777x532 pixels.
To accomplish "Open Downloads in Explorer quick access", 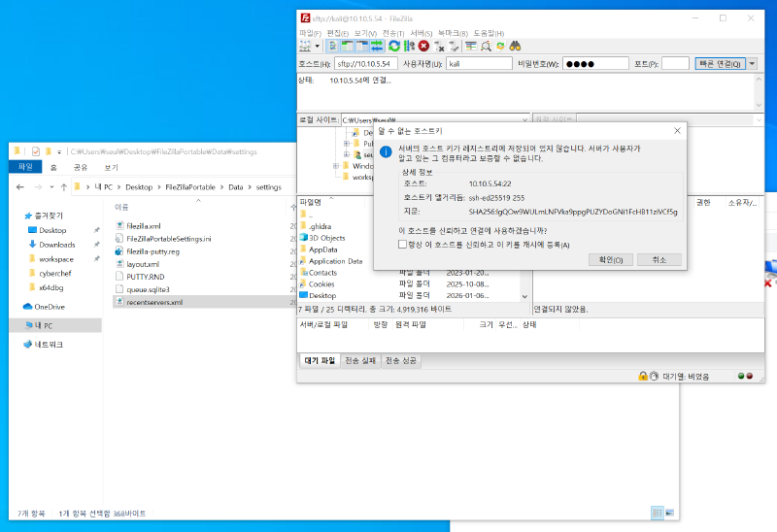I will point(57,245).
